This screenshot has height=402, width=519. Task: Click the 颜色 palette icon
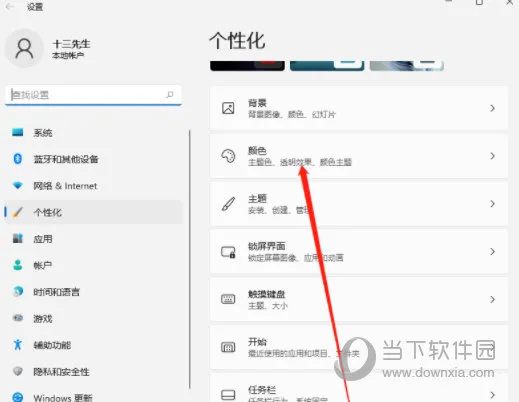[228, 156]
